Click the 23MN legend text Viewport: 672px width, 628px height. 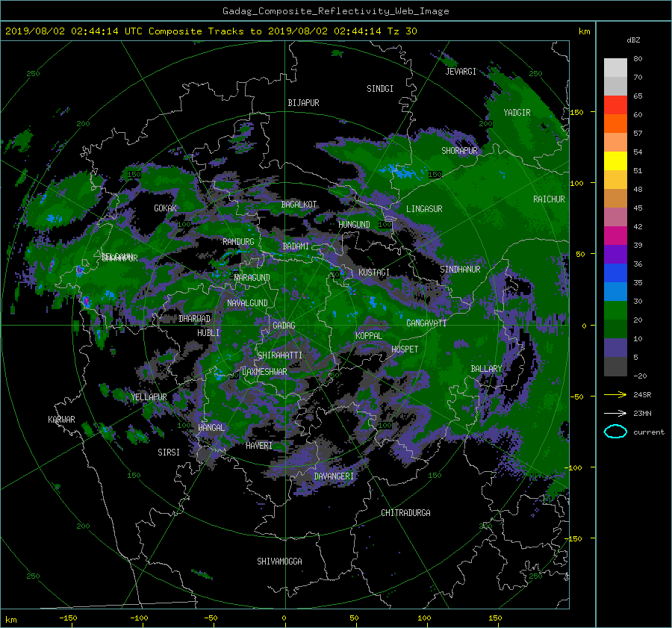(x=642, y=413)
